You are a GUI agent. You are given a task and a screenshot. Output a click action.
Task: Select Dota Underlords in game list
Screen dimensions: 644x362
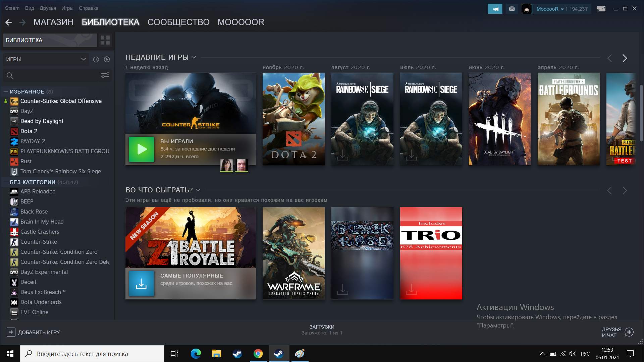point(41,302)
